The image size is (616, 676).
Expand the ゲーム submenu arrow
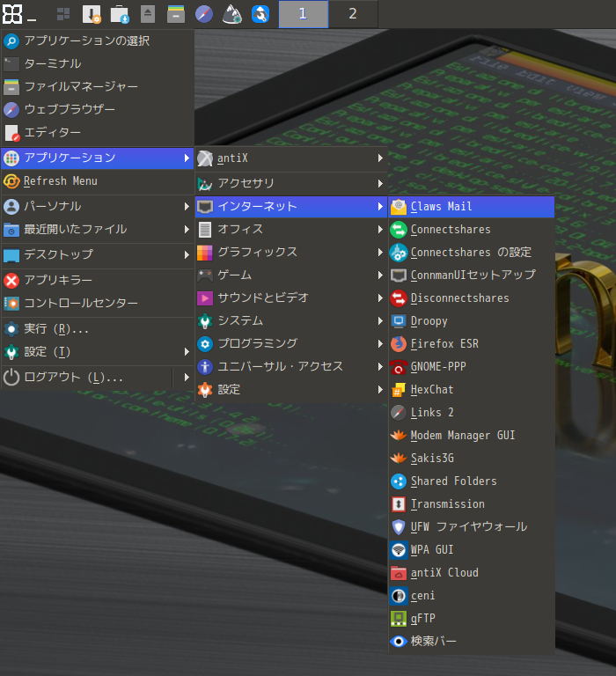(x=380, y=275)
